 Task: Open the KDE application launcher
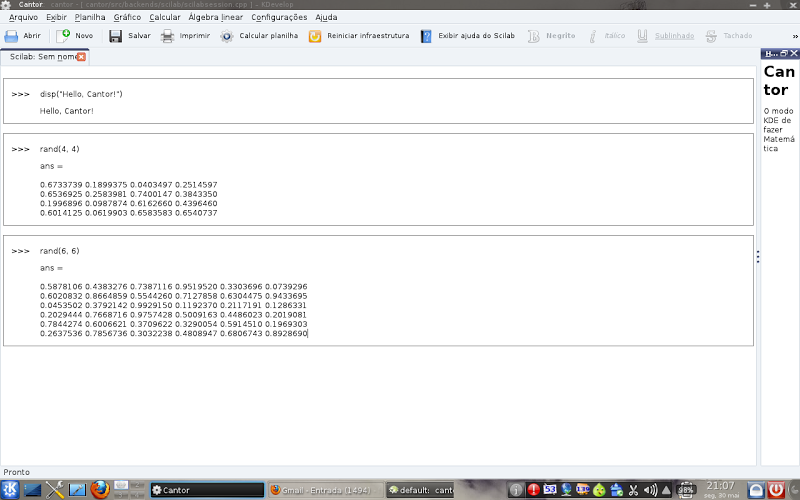point(10,490)
